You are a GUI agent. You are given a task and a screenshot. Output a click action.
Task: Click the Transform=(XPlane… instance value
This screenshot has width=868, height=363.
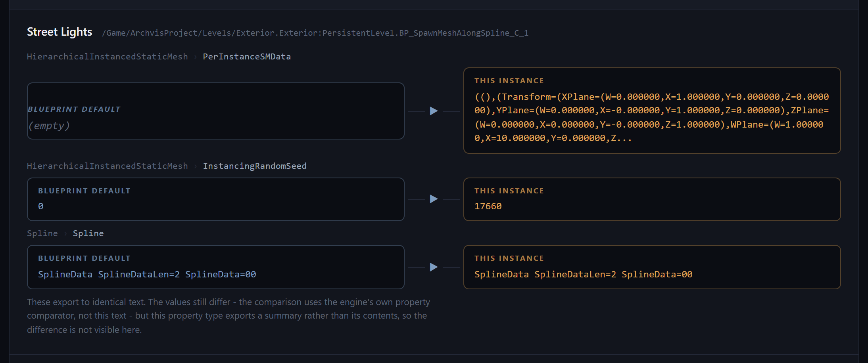click(x=651, y=117)
